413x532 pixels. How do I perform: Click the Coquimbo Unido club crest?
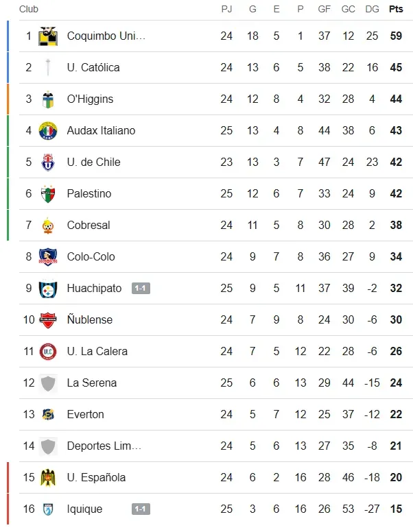click(48, 36)
